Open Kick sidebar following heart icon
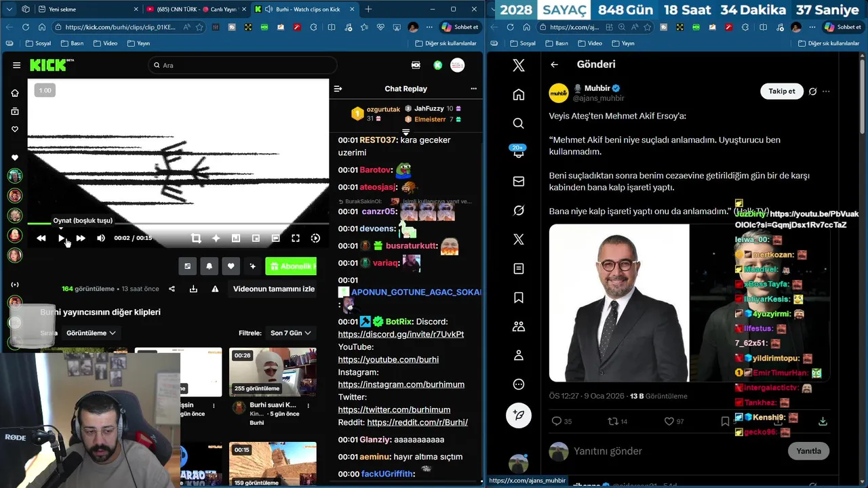Screen dimensions: 868x488 (x=15, y=129)
